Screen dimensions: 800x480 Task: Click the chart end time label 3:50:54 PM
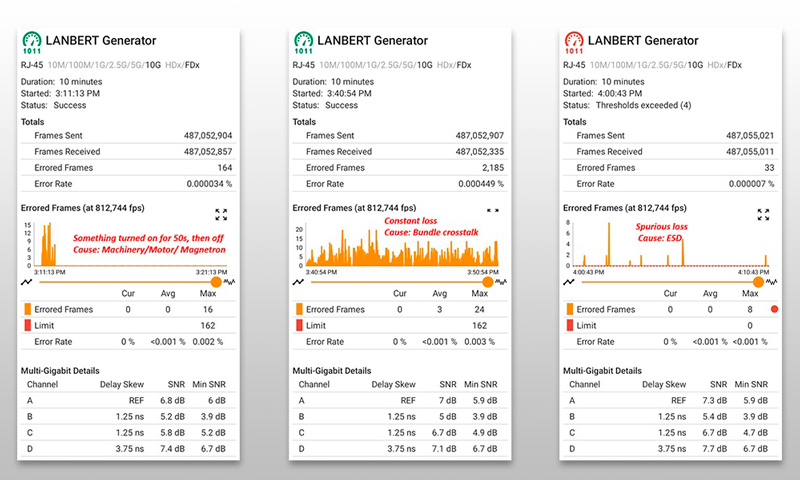(x=483, y=272)
